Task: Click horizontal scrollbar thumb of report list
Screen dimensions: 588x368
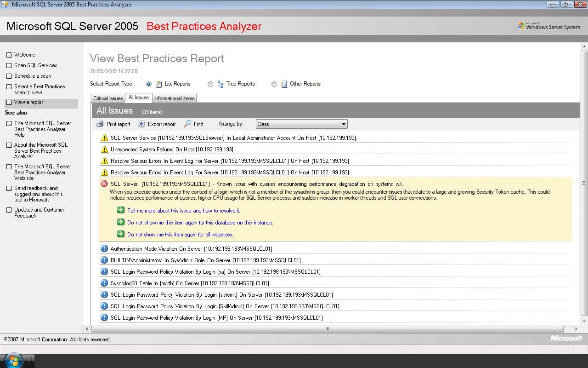Action: 327,329
